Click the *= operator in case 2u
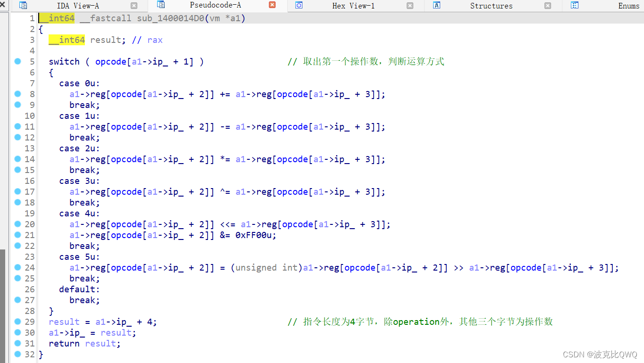 (225, 159)
